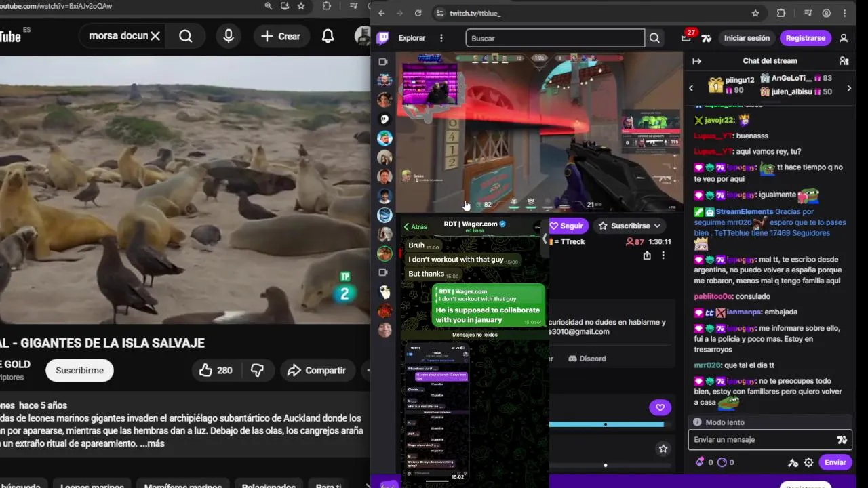Screen dimensions: 868x488
Task: Click StreamElements name in chat
Action: [x=743, y=212]
